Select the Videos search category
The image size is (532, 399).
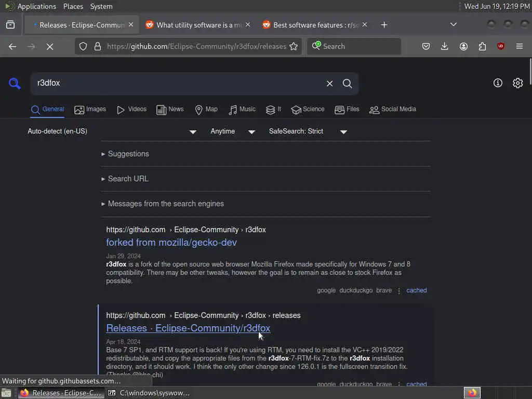(131, 109)
